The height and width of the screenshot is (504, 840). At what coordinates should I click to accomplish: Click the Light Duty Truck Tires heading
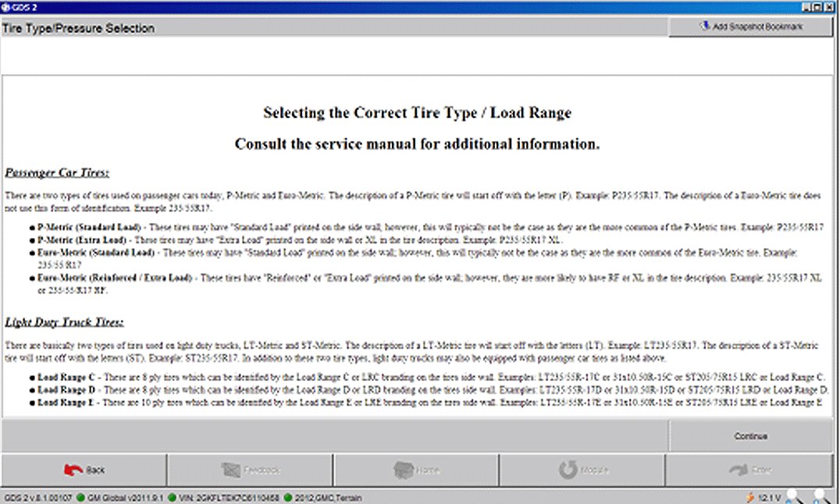click(65, 322)
